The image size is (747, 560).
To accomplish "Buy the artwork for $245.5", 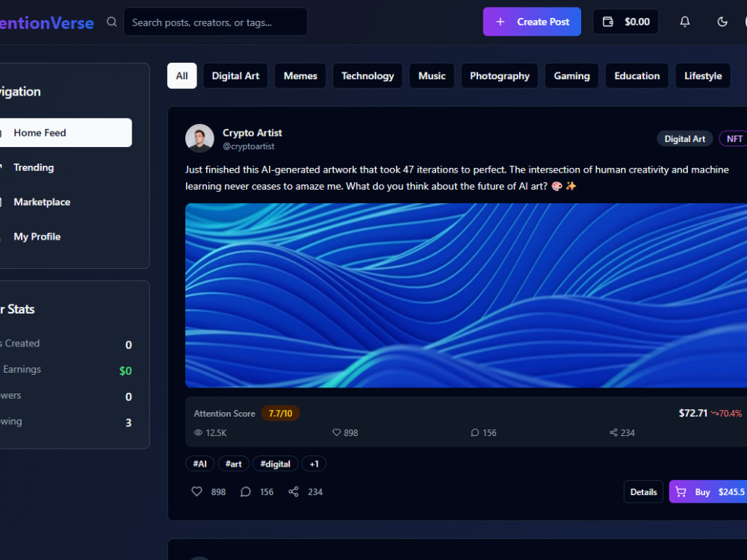I will coord(708,492).
